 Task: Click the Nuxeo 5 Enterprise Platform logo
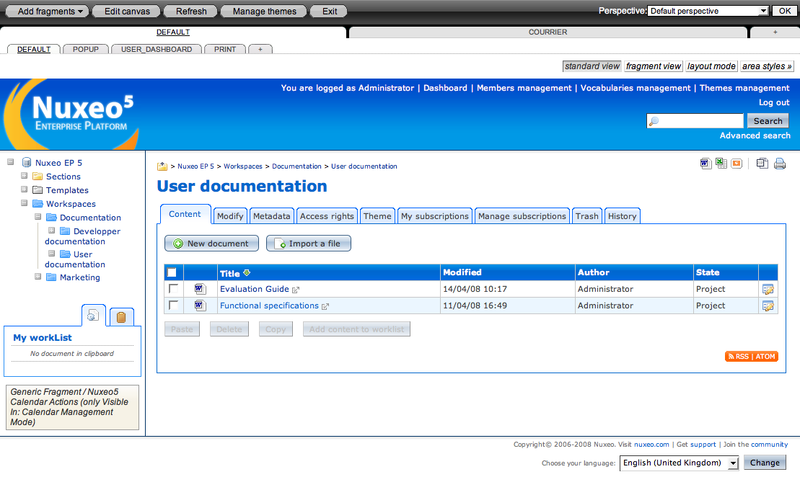[71, 114]
